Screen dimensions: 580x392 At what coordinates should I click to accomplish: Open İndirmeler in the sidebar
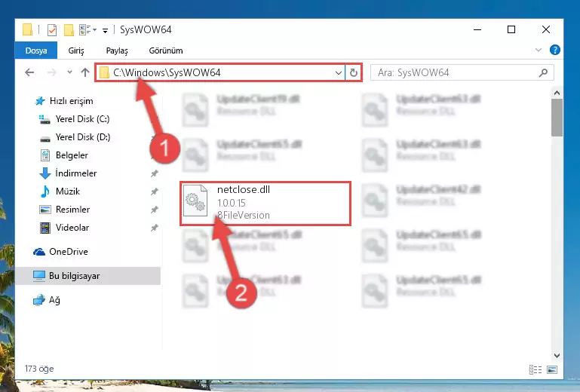point(76,173)
